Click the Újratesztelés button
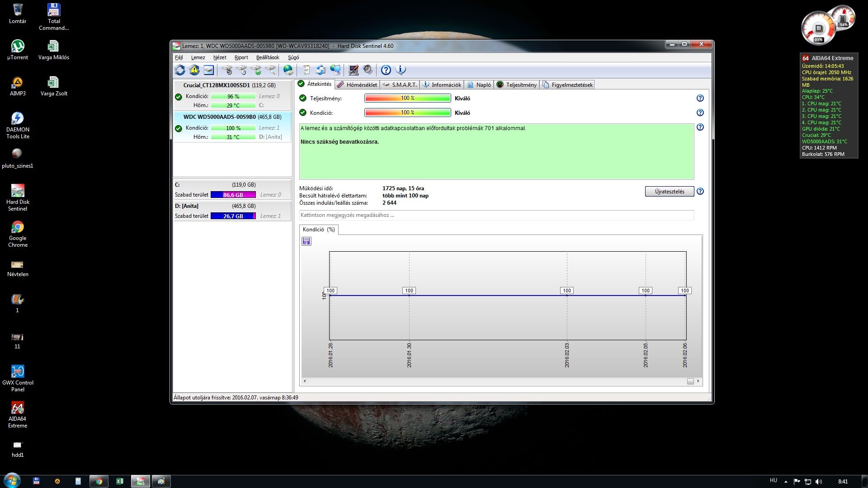This screenshot has height=488, width=868. [670, 192]
